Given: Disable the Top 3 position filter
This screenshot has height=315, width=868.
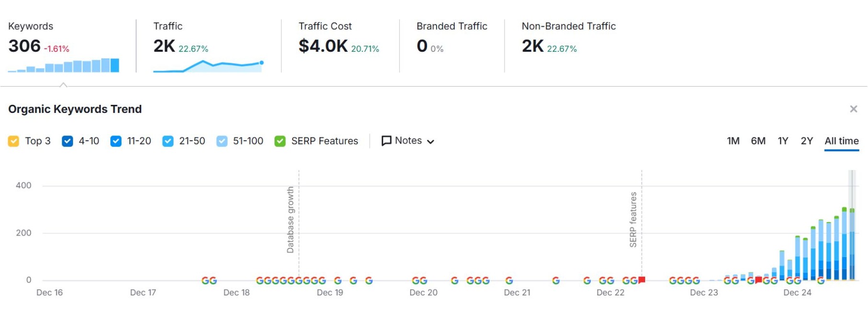Looking at the screenshot, I should pyautogui.click(x=13, y=140).
